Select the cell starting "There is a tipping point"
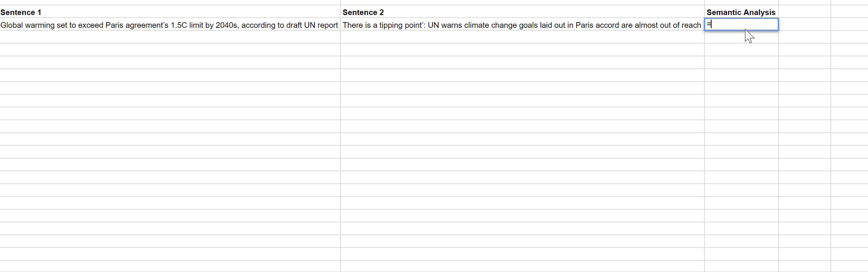Viewport: 868px width, 272px height. (522, 25)
